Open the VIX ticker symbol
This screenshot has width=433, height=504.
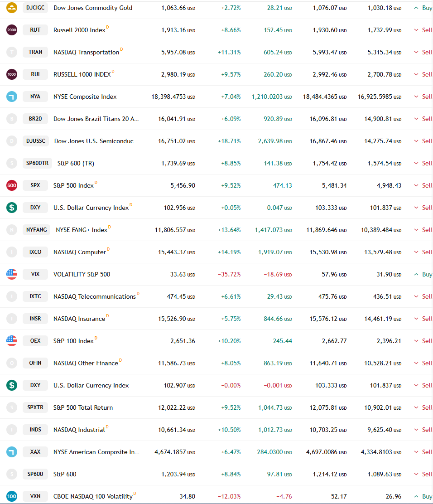click(35, 274)
